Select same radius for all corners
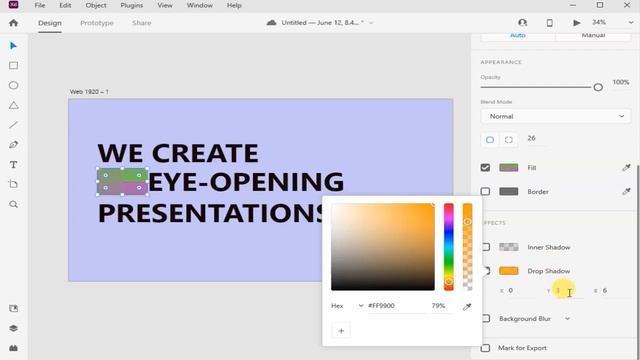This screenshot has height=360, width=640. pyautogui.click(x=490, y=140)
